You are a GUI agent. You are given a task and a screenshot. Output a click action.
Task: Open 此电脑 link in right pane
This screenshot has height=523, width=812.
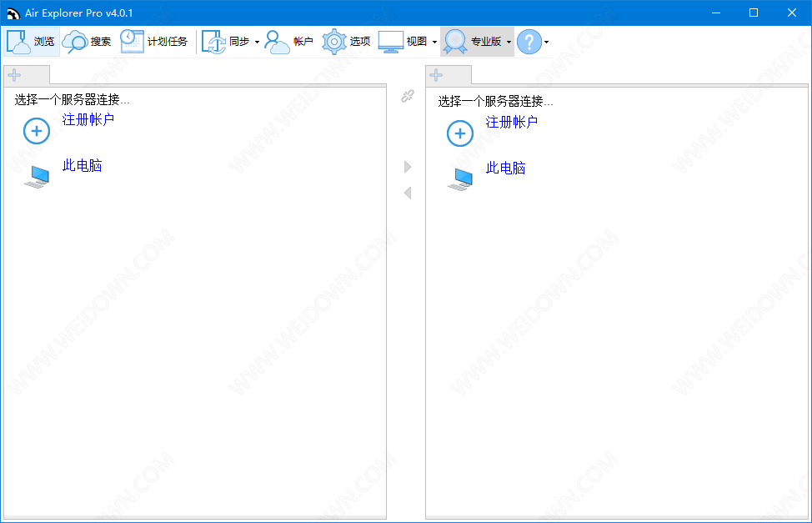click(x=505, y=168)
